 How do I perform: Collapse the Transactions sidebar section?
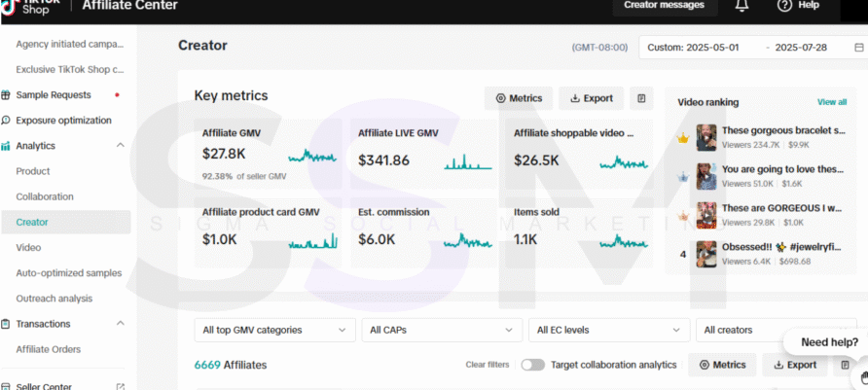(x=120, y=324)
